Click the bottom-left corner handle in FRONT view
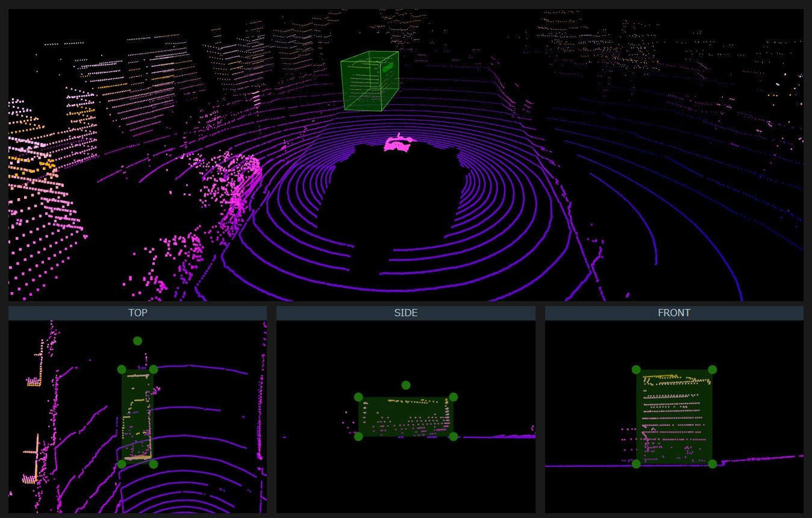Viewport: 812px width, 518px height. coord(636,464)
